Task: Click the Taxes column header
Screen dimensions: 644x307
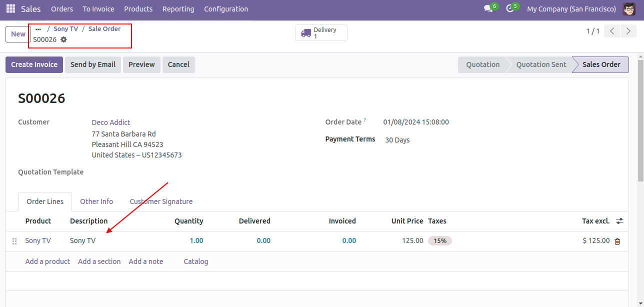Action: (x=437, y=221)
